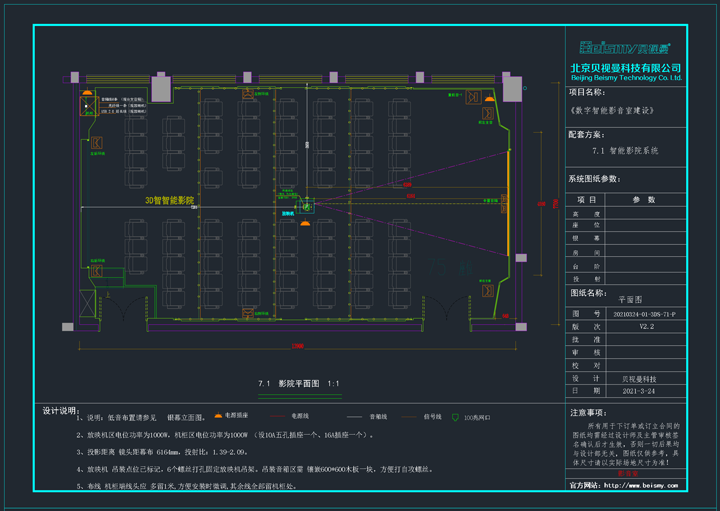Select the orange socket near the top-right speaker
Viewport: 720px width, 511px height.
point(489,98)
